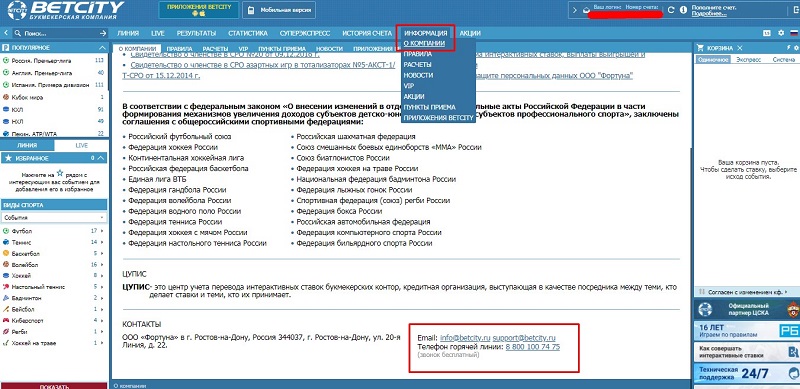Click the odds format icon beside the gear
This screenshot has width=800, height=389.
pyautogui.click(x=767, y=33)
